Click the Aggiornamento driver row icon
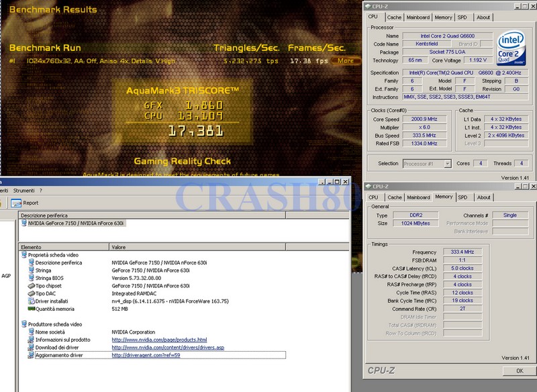This screenshot has width=537, height=392. pos(31,355)
